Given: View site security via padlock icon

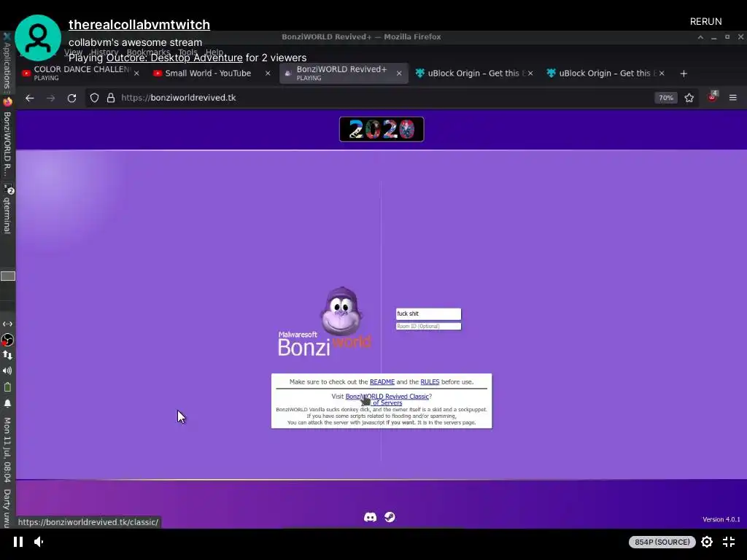Looking at the screenshot, I should [111, 98].
